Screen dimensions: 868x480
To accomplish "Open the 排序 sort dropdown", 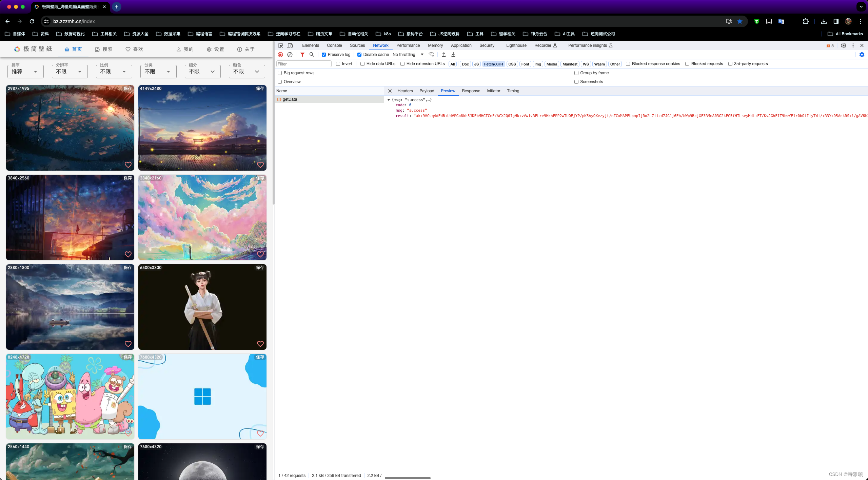I will point(25,72).
